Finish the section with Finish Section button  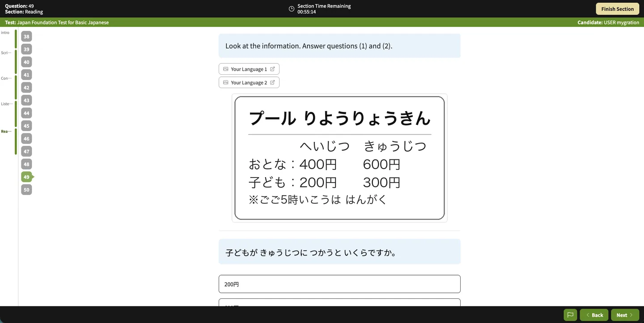click(617, 9)
